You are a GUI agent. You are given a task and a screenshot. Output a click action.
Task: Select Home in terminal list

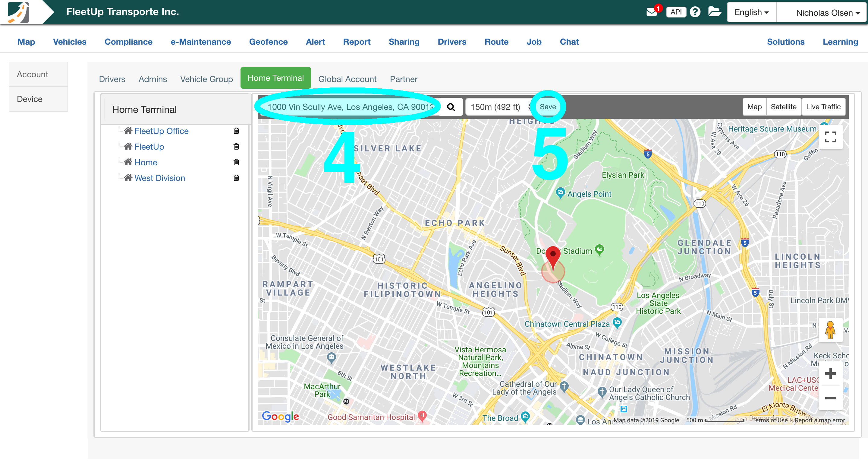[146, 162]
